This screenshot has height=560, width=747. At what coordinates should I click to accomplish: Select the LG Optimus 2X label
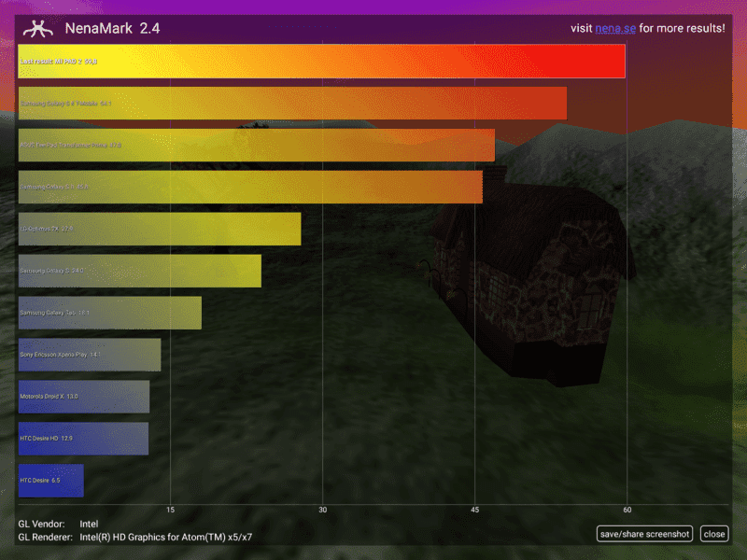46,229
